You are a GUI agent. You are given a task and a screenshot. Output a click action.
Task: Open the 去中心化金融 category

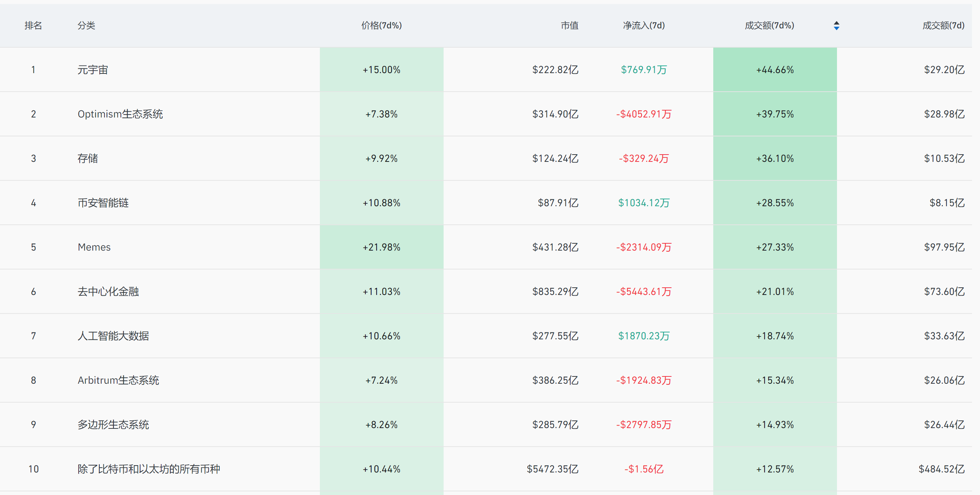coord(108,292)
